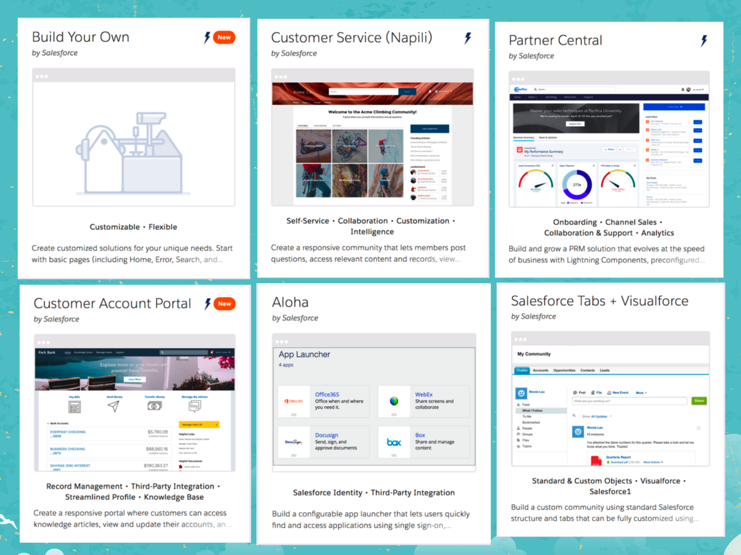Click the Office365 icon in Aloha preview
741x555 pixels.
click(293, 401)
